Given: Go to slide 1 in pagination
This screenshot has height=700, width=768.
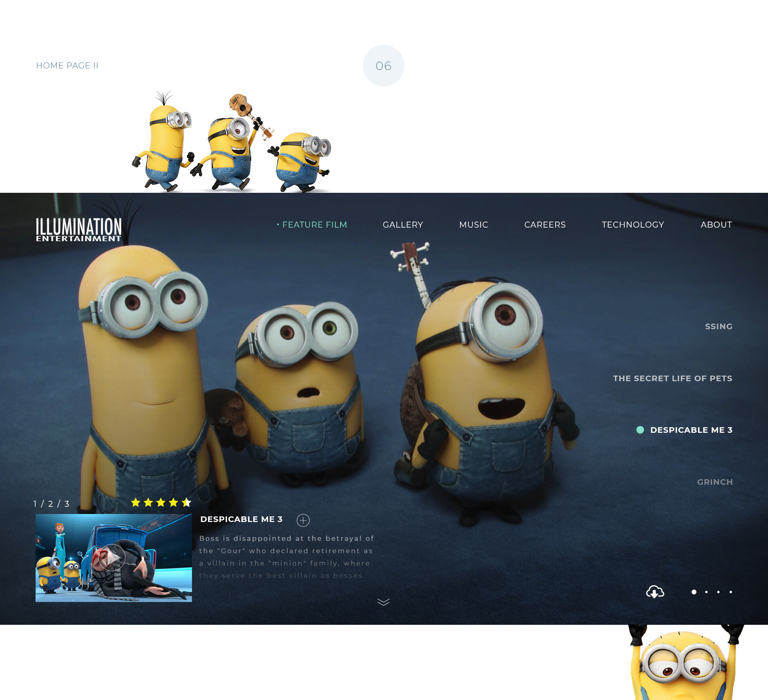Looking at the screenshot, I should pyautogui.click(x=35, y=504).
